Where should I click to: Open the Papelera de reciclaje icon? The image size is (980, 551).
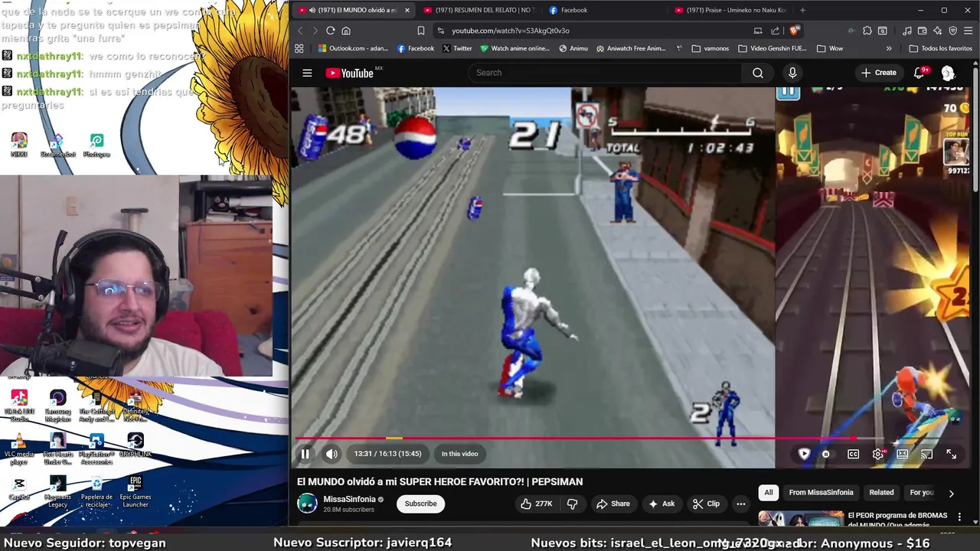(96, 491)
